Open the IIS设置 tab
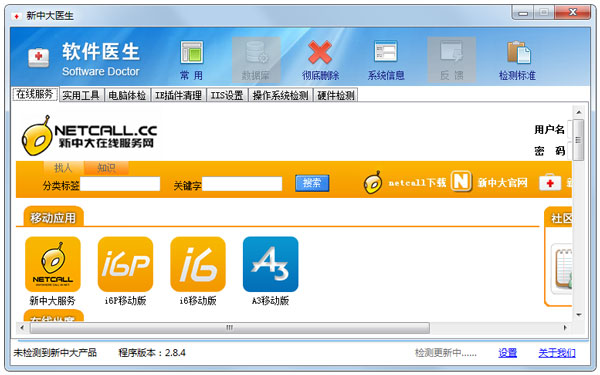The image size is (600, 375). click(227, 95)
